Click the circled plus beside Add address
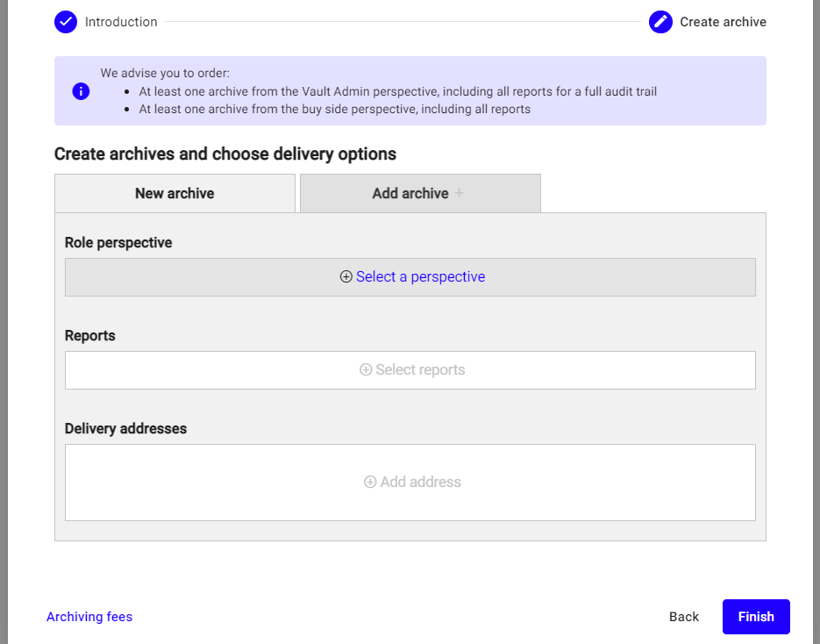Viewport: 820px width, 644px height. [370, 482]
